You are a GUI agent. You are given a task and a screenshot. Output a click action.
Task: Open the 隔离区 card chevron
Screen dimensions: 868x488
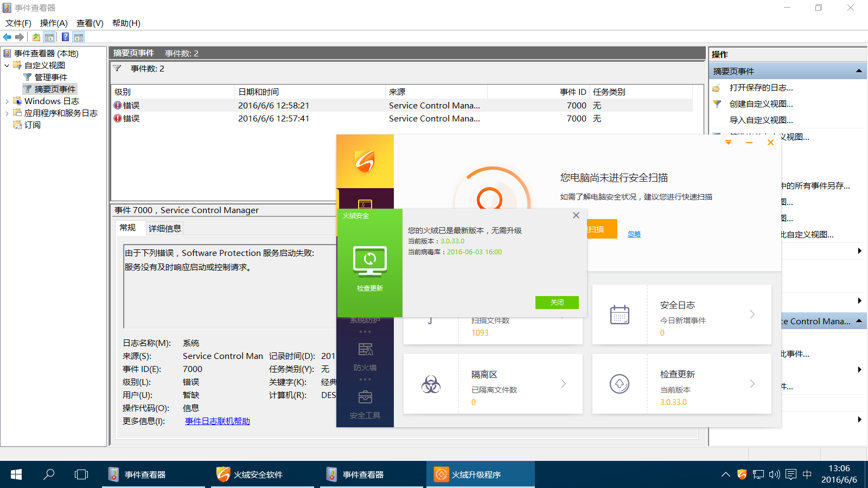(564, 384)
